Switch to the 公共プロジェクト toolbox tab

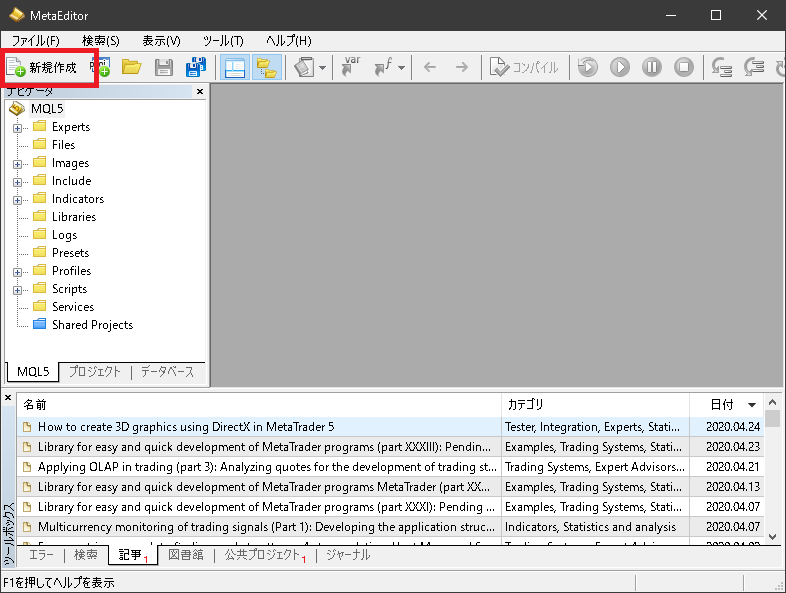265,555
